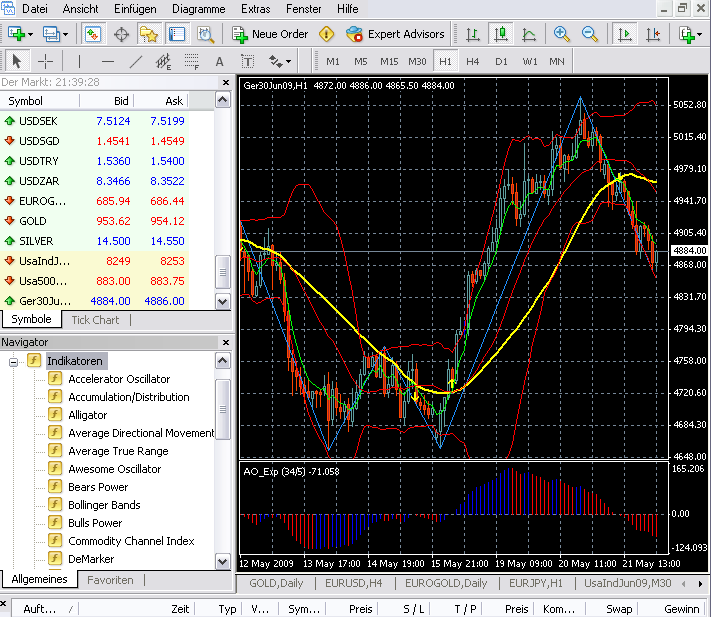711x617 pixels.
Task: Switch chart to candlestick display
Action: pos(500,34)
